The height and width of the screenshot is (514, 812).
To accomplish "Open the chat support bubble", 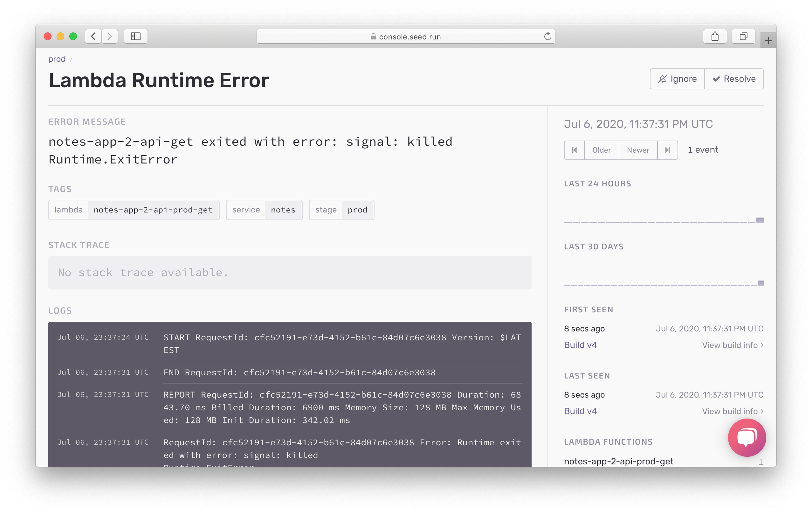I will pos(747,437).
